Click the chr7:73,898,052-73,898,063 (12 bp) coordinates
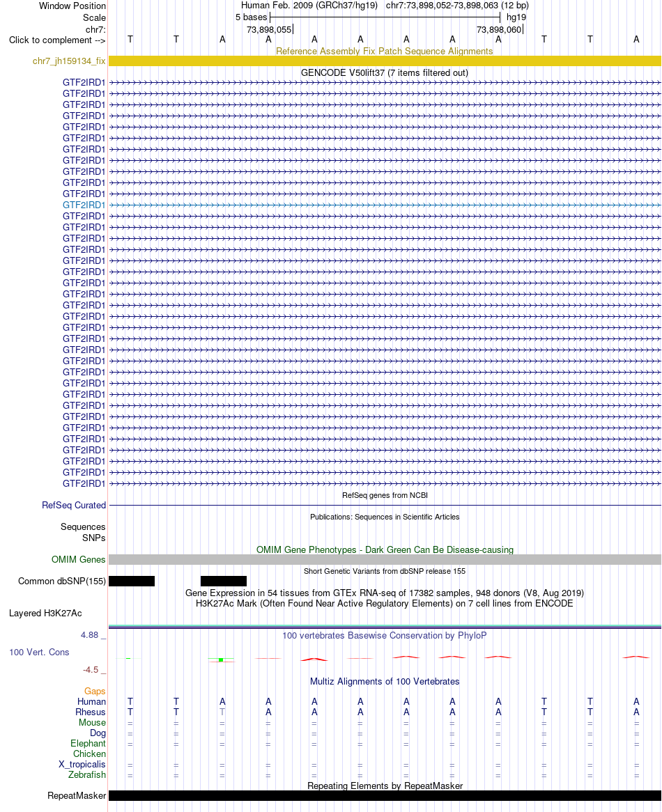This screenshot has width=662, height=812. click(x=457, y=6)
